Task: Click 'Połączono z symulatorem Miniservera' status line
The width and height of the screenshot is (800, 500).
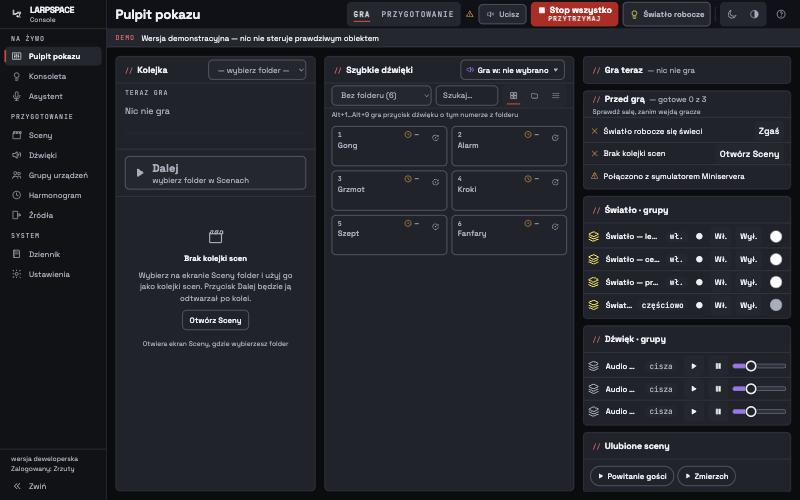Action: (687, 176)
